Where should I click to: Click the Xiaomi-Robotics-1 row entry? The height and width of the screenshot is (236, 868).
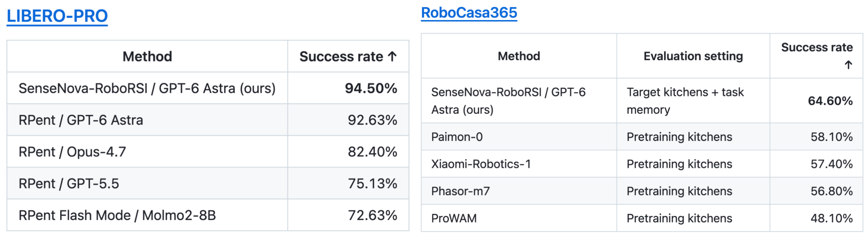click(481, 164)
